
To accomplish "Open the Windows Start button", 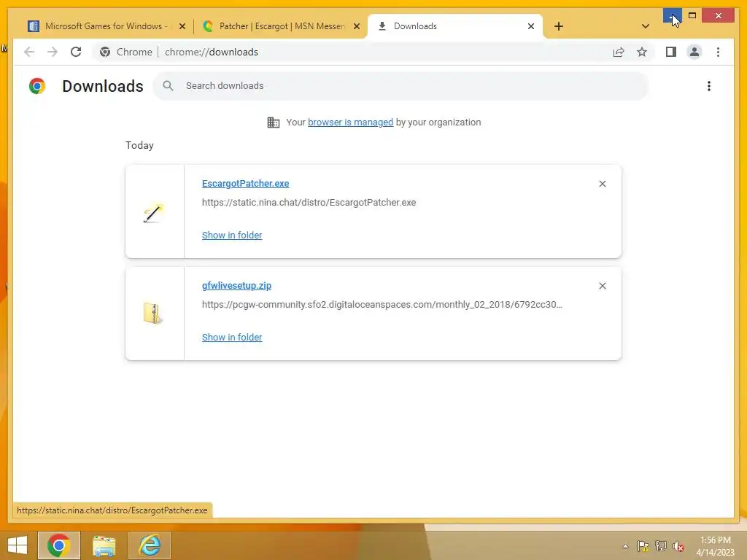I will [x=18, y=545].
